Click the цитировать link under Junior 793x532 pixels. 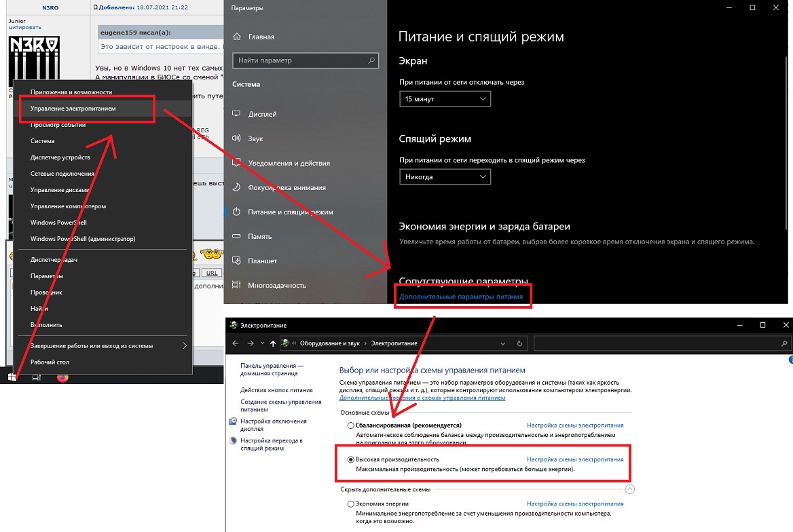pyautogui.click(x=24, y=27)
